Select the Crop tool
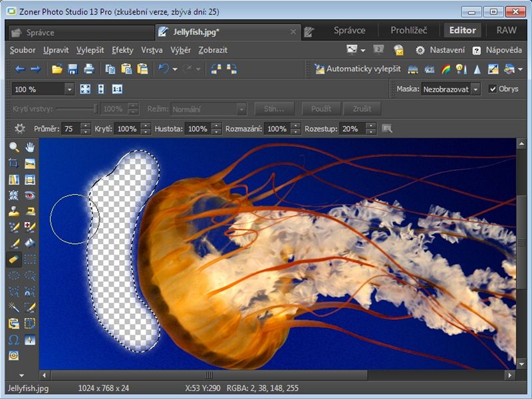 [13, 164]
